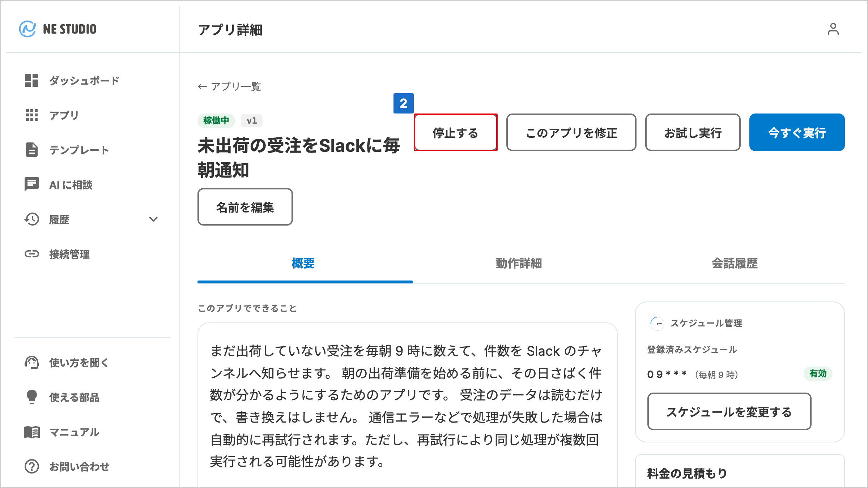Click the 料金の見積もり heading

coord(687,473)
